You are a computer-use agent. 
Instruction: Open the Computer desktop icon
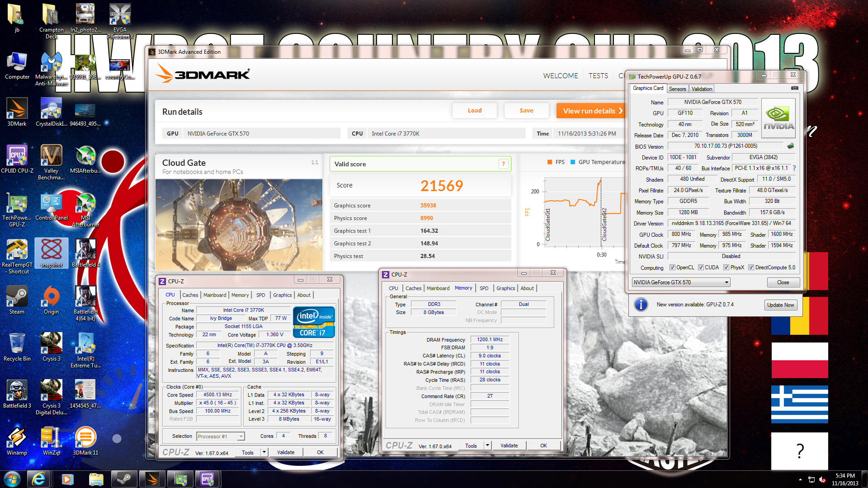click(x=17, y=66)
